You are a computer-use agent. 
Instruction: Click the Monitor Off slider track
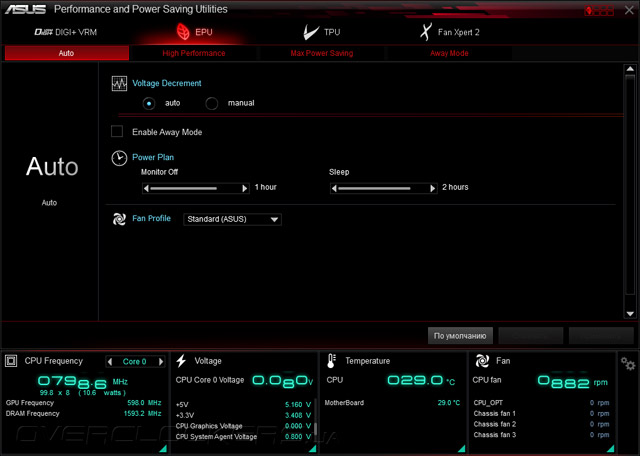195,188
